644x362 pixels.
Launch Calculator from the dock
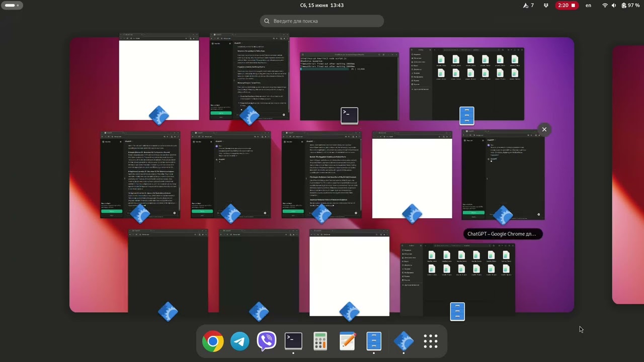[320, 342]
